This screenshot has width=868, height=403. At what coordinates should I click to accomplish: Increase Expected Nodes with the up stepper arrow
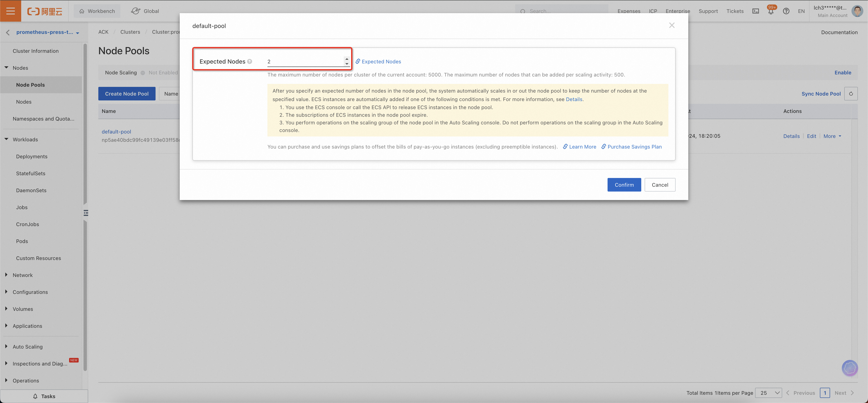click(347, 59)
